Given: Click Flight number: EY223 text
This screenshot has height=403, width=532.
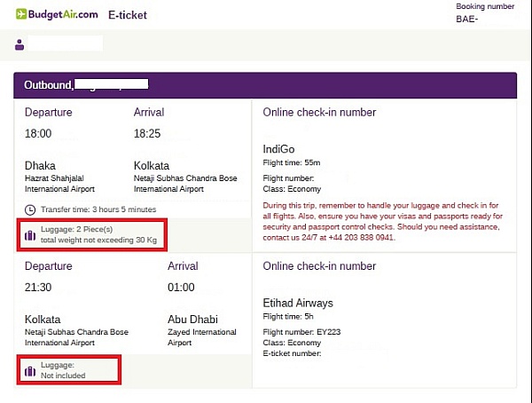Looking at the screenshot, I should [301, 332].
